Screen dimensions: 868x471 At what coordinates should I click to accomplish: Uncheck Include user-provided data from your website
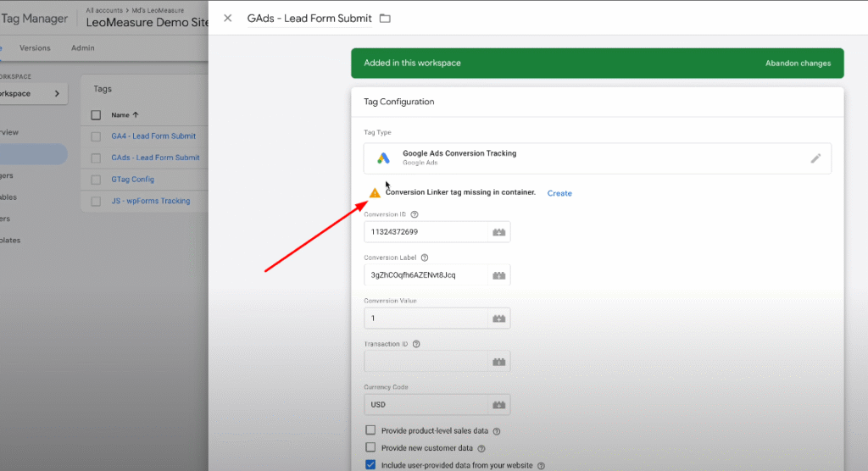click(x=370, y=465)
